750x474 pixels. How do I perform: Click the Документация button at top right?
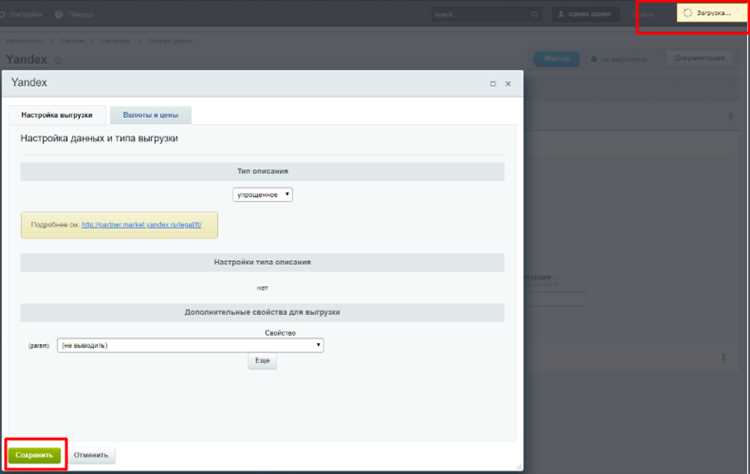pyautogui.click(x=699, y=58)
